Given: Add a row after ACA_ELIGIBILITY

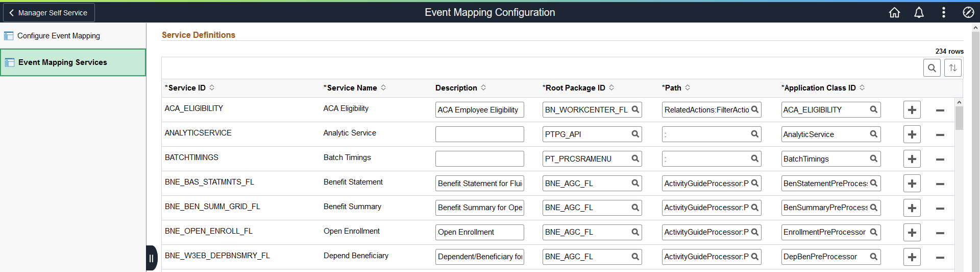Looking at the screenshot, I should [x=912, y=110].
